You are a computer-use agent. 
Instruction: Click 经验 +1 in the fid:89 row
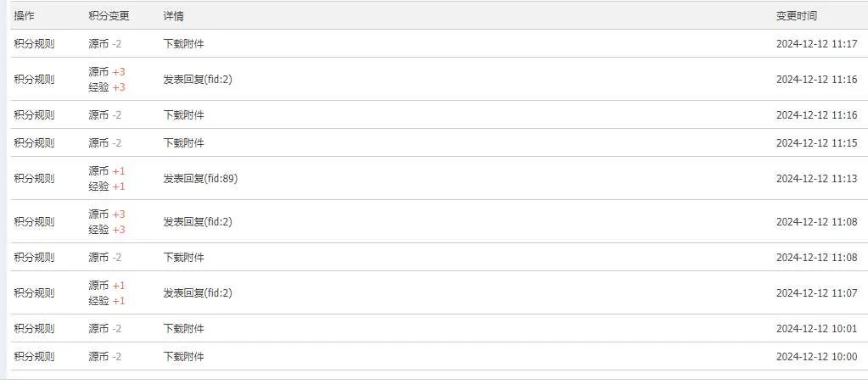click(107, 186)
